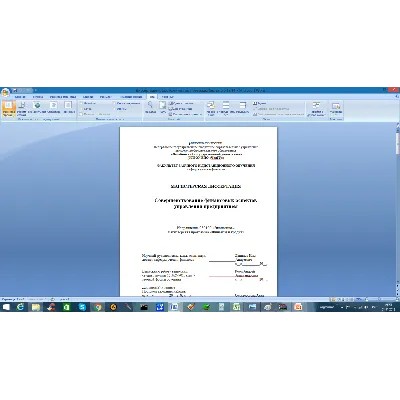
Task: Click the Split window icon
Action: [x=243, y=108]
